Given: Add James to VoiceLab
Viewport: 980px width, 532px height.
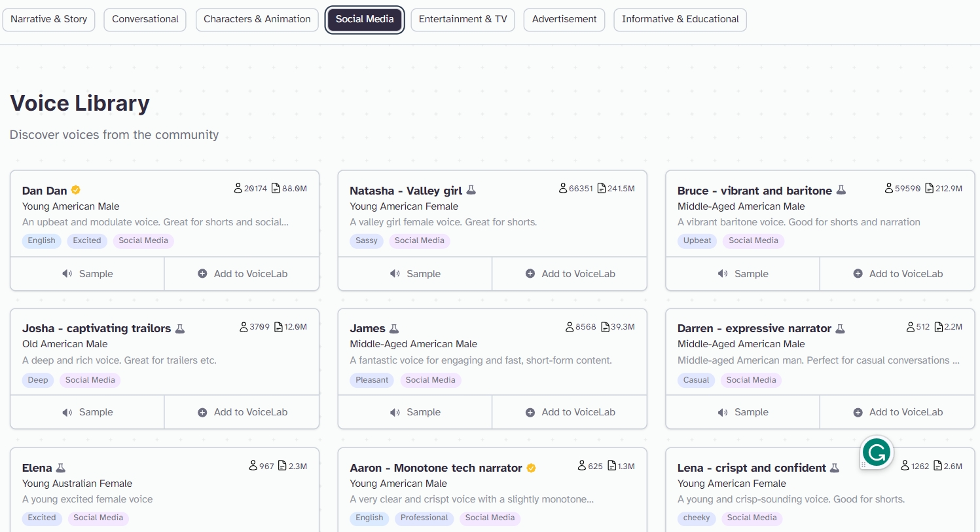Looking at the screenshot, I should 570,412.
